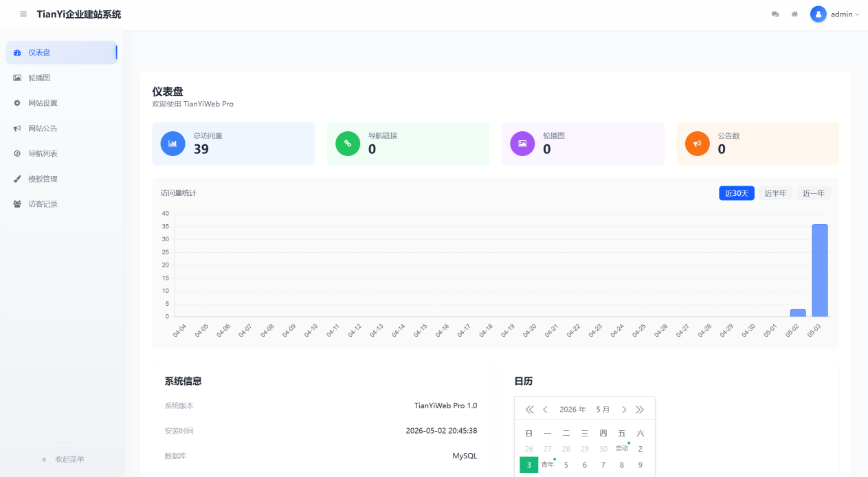
Task: Switch chart to 近一年
Action: pyautogui.click(x=814, y=193)
